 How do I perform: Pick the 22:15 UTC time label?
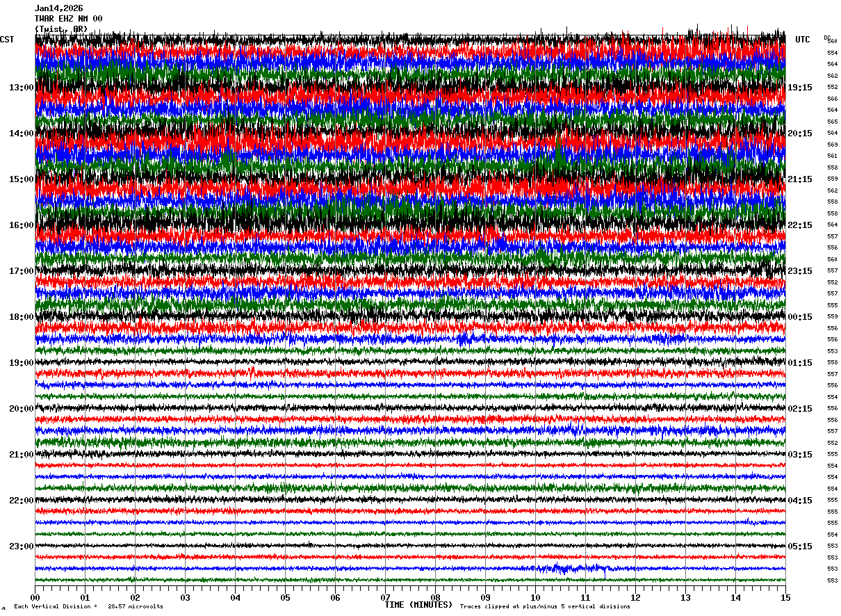tap(800, 225)
